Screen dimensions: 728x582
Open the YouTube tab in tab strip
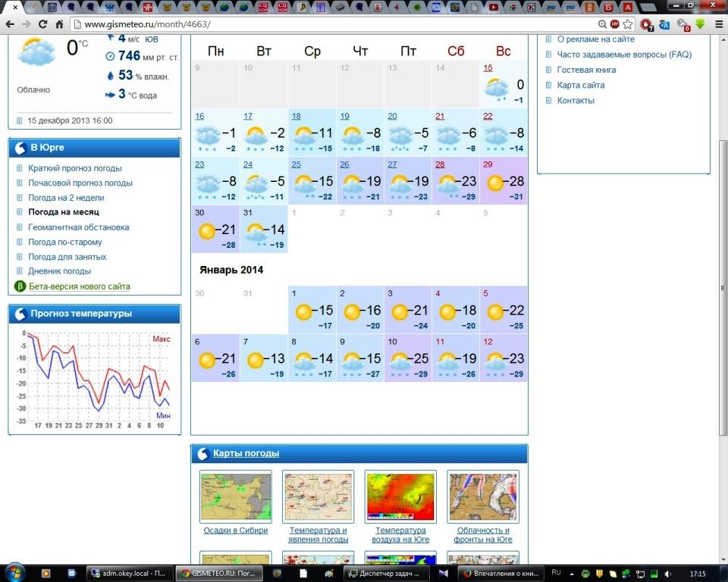pyautogui.click(x=494, y=7)
